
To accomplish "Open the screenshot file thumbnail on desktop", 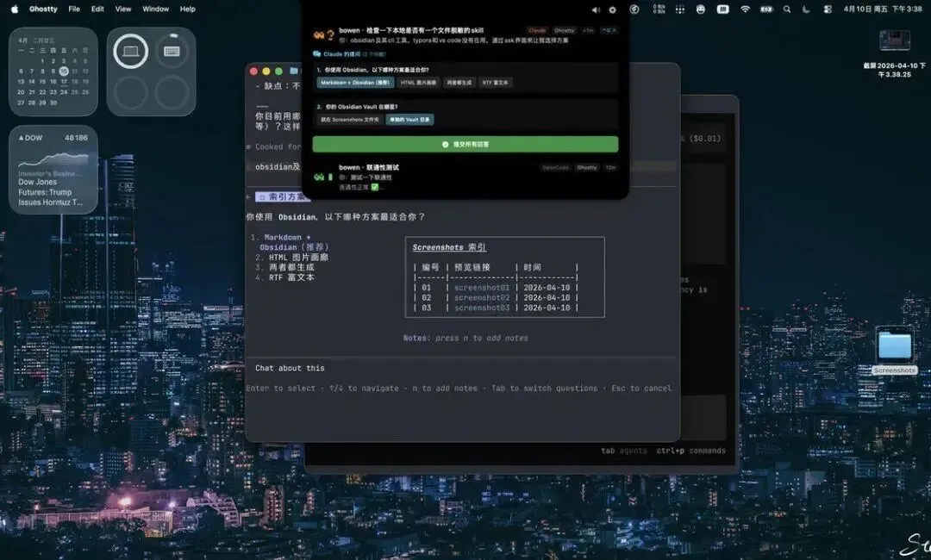I will click(x=894, y=40).
